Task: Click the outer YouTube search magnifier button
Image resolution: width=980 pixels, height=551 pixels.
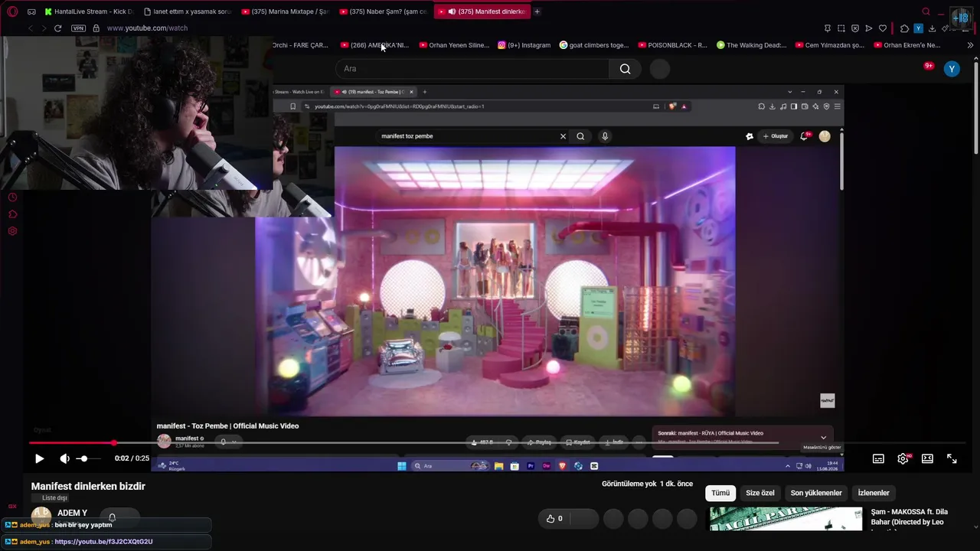Action: pos(626,69)
